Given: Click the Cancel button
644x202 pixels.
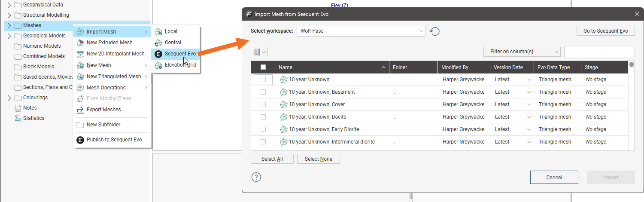Looking at the screenshot, I should (554, 177).
